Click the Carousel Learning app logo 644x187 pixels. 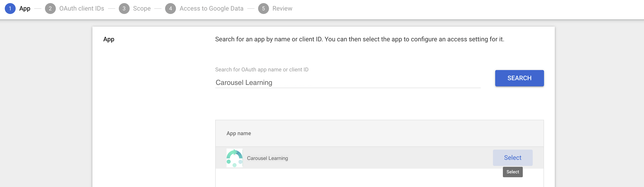234,158
